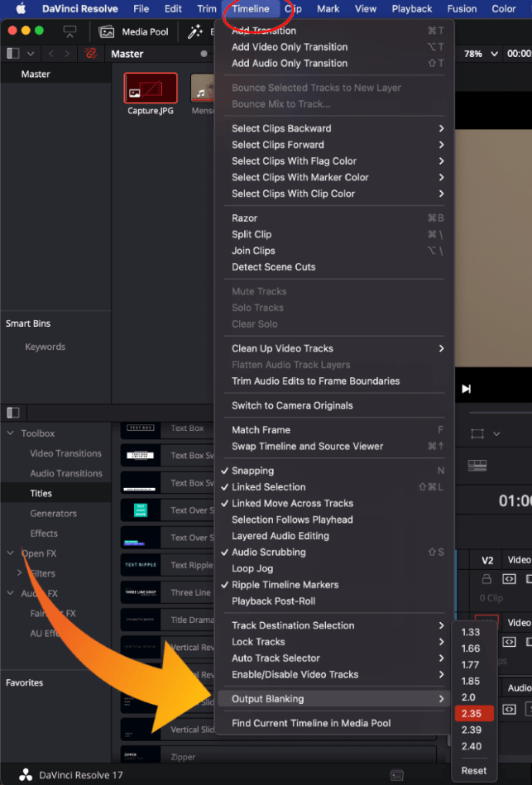The image size is (532, 785).
Task: Toggle the Media Pool panel button
Action: point(134,31)
